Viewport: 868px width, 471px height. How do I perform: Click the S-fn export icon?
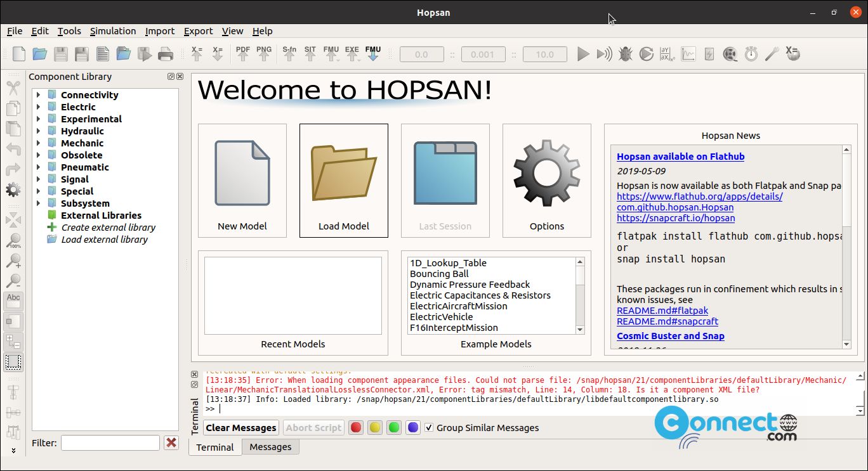point(289,54)
